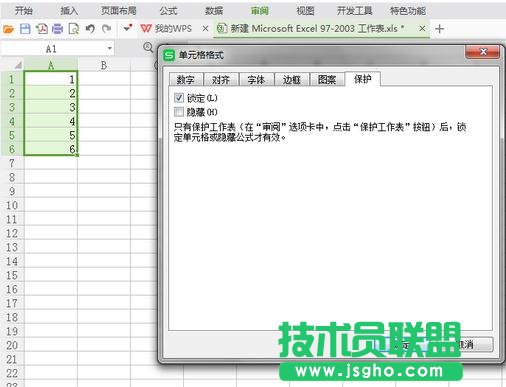506x387 pixels.
Task: Open the 视图 ribbon tab
Action: [305, 11]
